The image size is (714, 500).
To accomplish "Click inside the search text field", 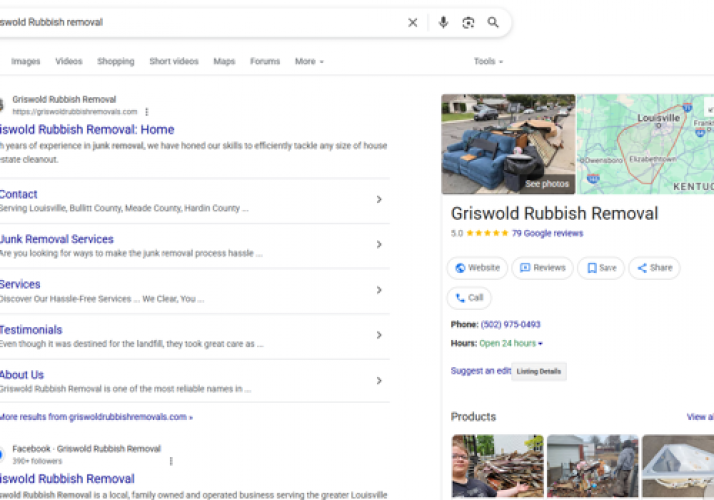I will (x=200, y=22).
